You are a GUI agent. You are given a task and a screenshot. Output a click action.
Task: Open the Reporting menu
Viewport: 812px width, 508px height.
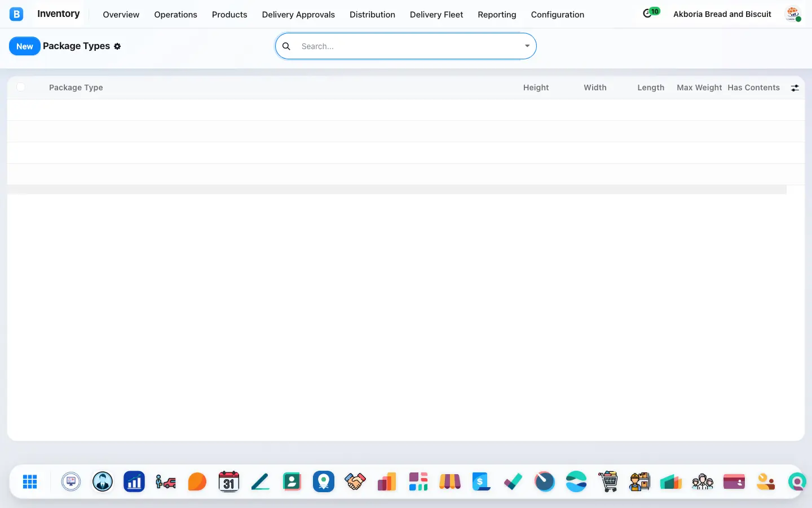497,15
